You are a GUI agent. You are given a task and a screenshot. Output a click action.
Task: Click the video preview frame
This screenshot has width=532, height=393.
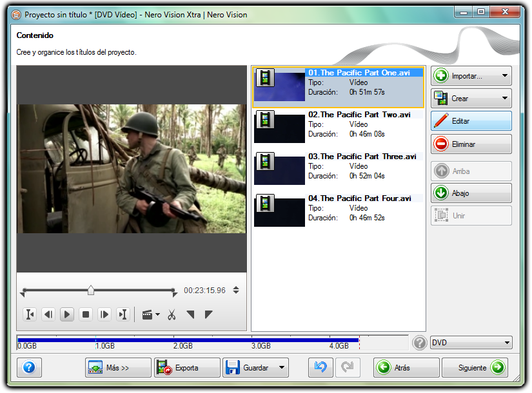[132, 169]
